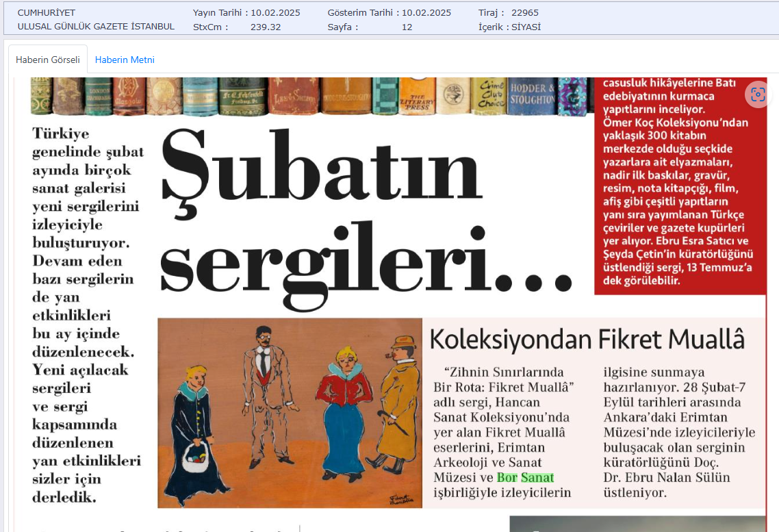Click the ULUSAL GÜNLÜK GAZETE İSTANBUL text
The width and height of the screenshot is (779, 532).
96,27
